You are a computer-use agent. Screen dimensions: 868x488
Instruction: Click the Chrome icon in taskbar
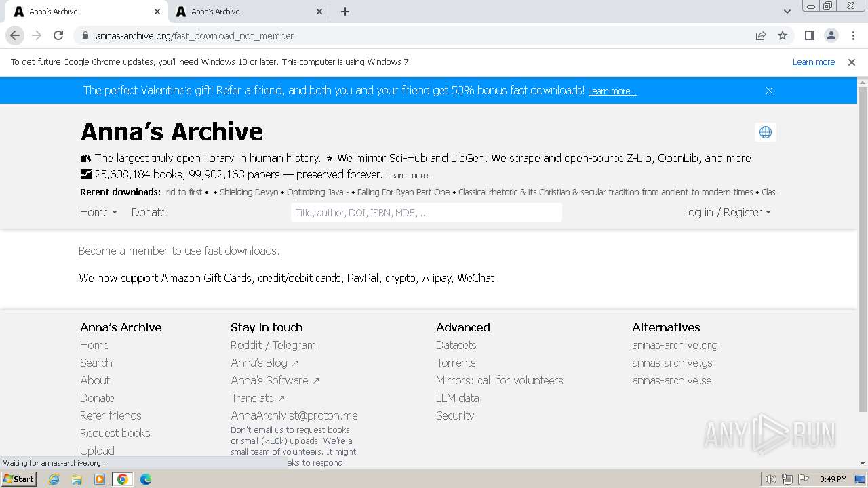pos(123,479)
